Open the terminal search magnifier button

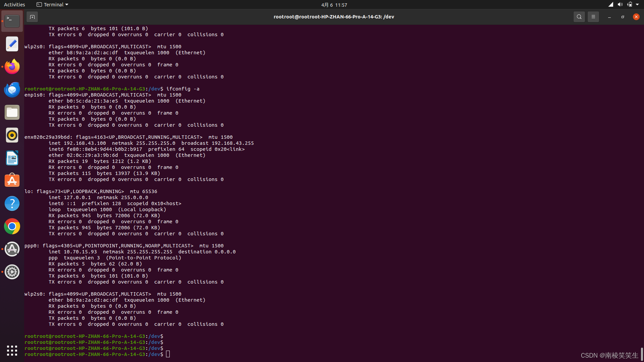pyautogui.click(x=579, y=17)
